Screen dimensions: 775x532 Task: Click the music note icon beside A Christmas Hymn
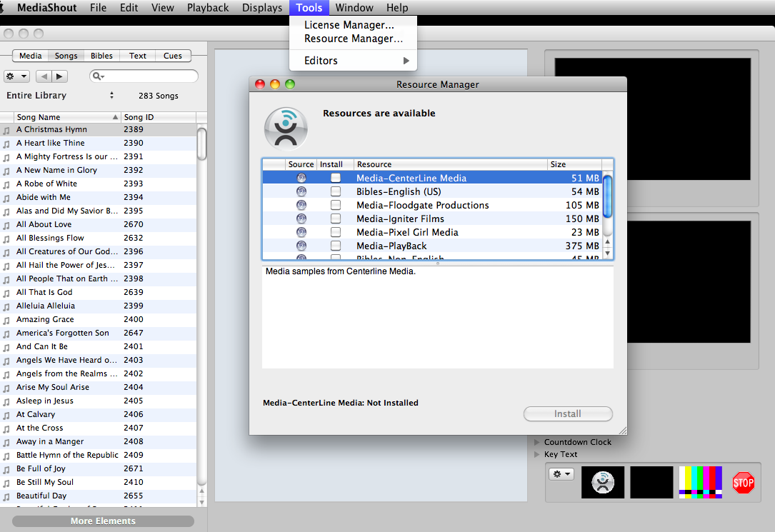pos(6,131)
